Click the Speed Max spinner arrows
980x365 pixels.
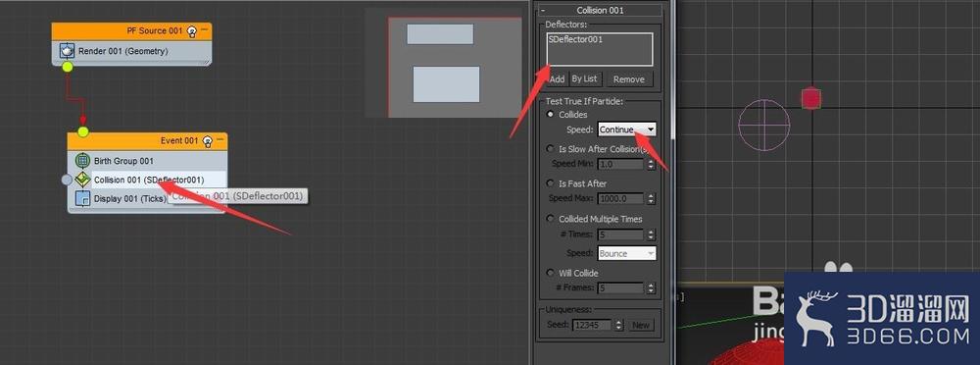pos(651,198)
